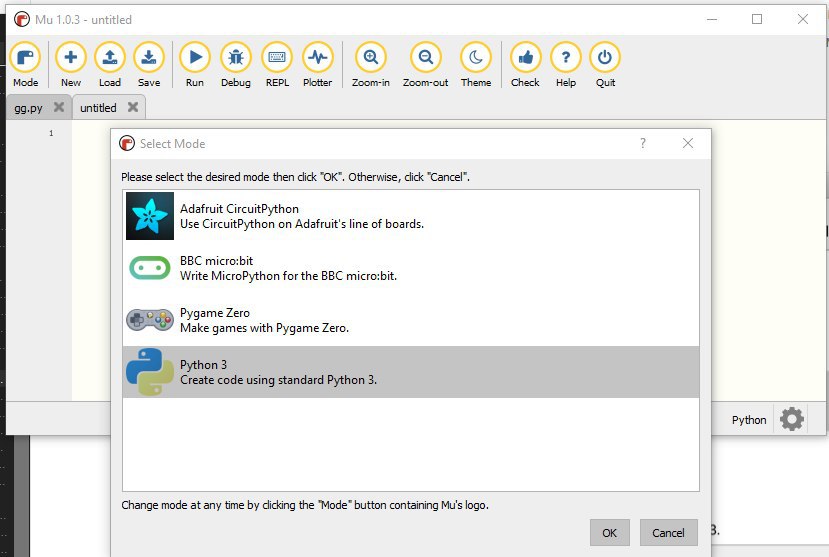The image size is (829, 557).
Task: Click the Python 3 logo icon
Action: (150, 372)
